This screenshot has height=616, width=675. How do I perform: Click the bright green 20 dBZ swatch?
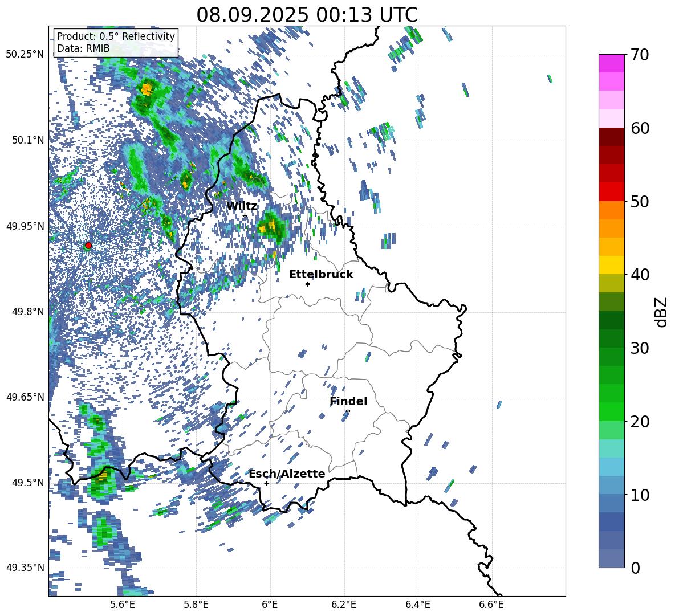[611, 411]
